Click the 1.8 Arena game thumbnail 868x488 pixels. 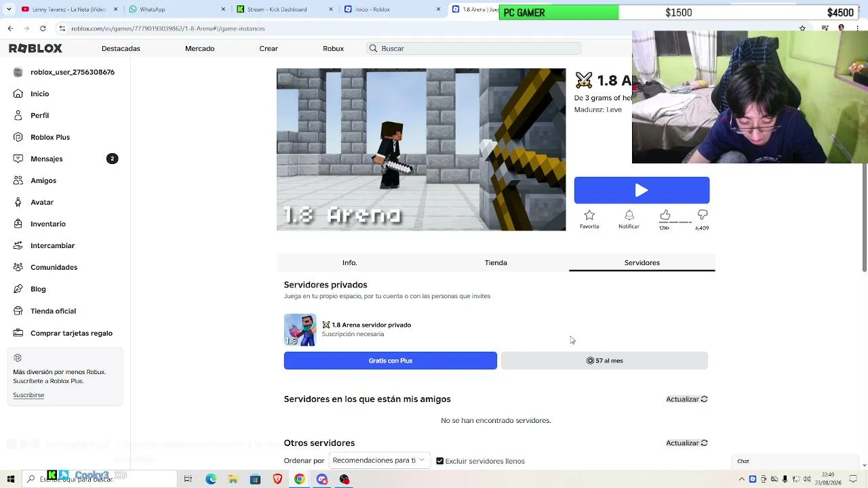tap(421, 150)
